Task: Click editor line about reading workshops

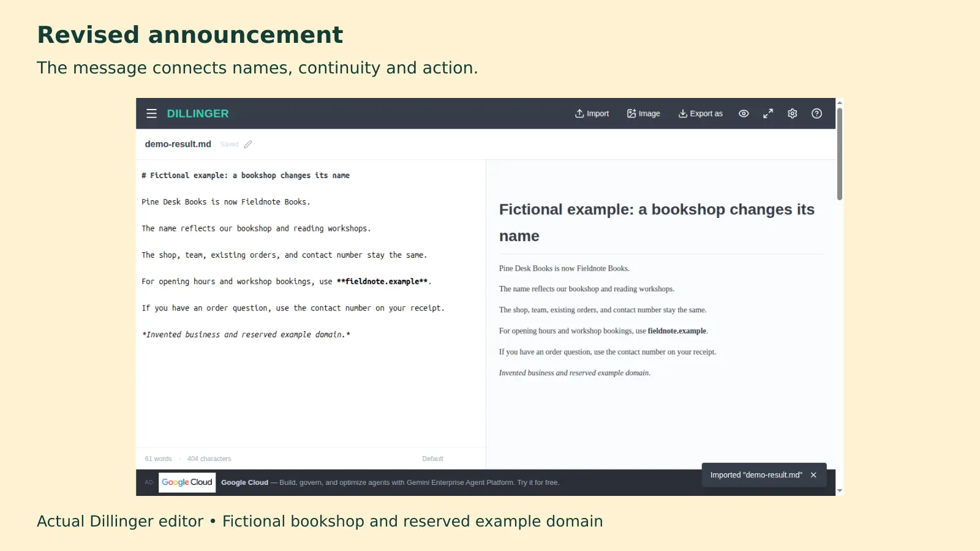Action: point(256,228)
